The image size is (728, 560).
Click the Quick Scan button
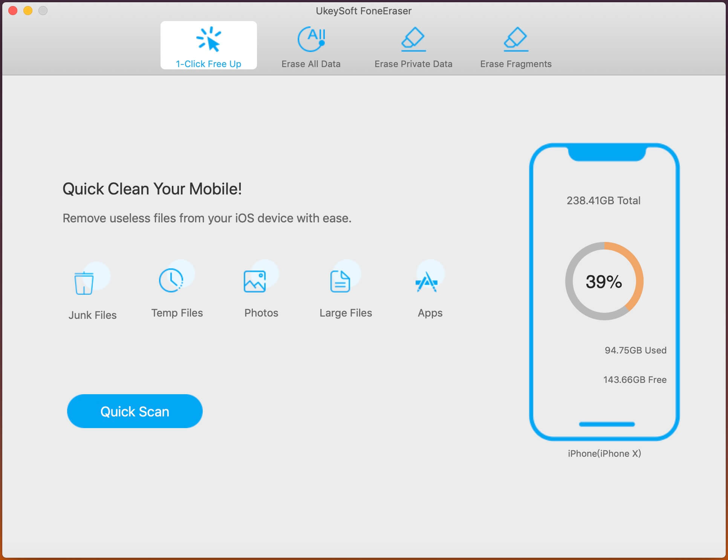click(135, 411)
